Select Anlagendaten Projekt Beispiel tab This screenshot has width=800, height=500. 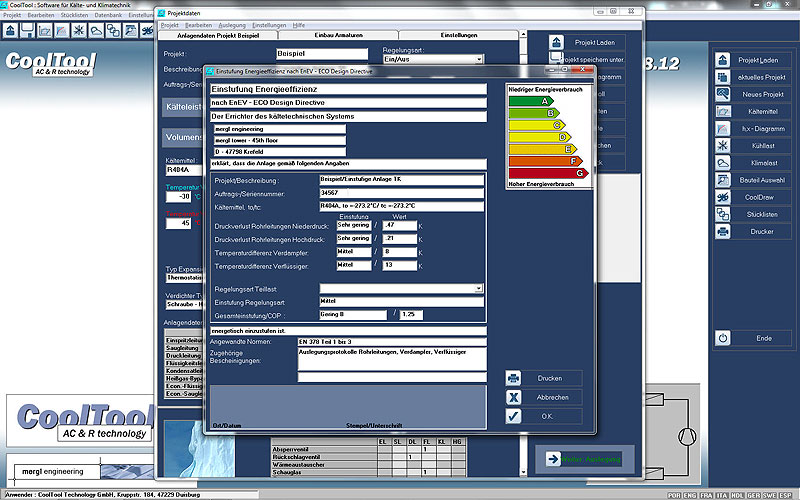[218, 35]
